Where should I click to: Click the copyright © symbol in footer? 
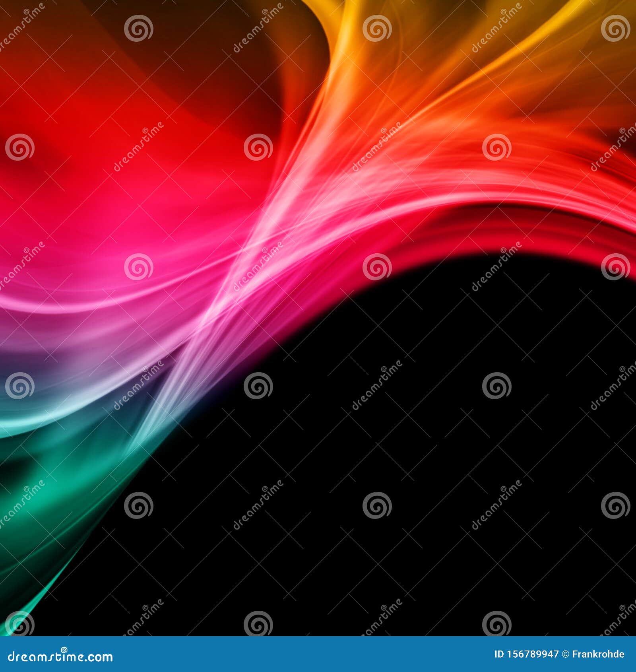click(566, 654)
